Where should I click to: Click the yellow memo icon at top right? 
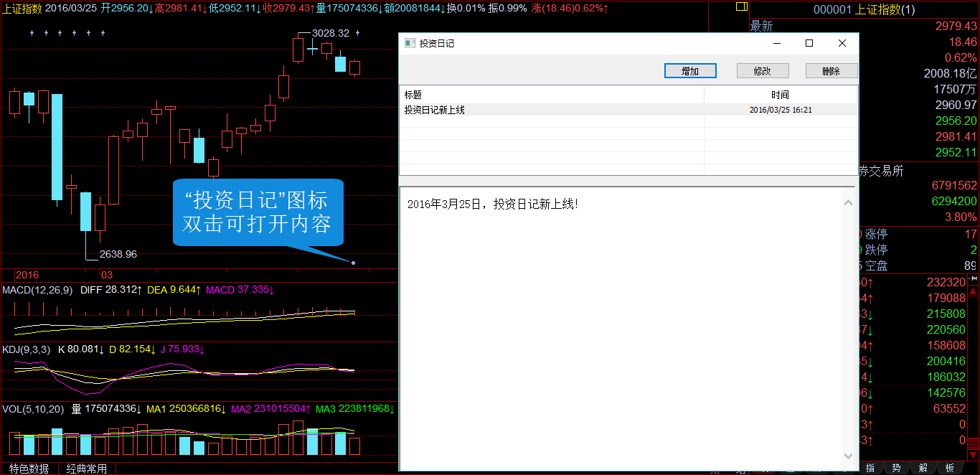[x=741, y=6]
